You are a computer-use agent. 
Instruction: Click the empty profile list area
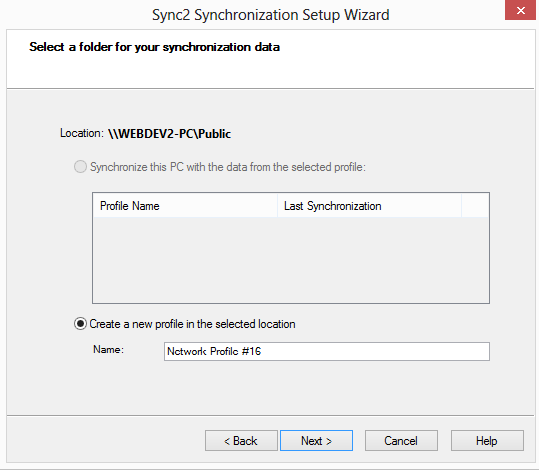(x=291, y=260)
